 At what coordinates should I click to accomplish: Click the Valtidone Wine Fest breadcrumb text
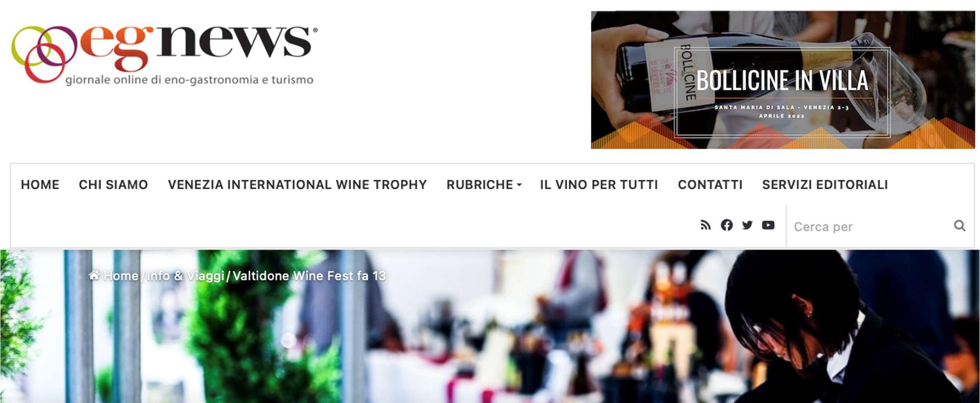[309, 276]
